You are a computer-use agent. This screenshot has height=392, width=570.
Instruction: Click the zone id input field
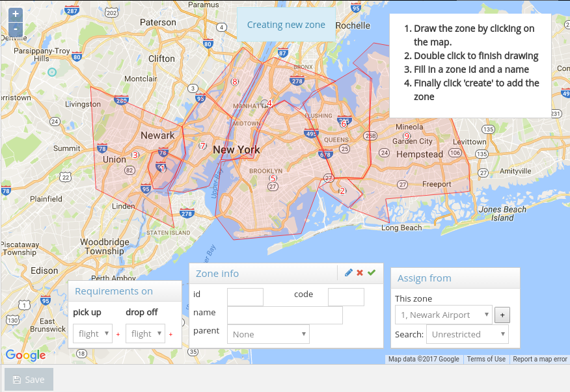pos(245,297)
